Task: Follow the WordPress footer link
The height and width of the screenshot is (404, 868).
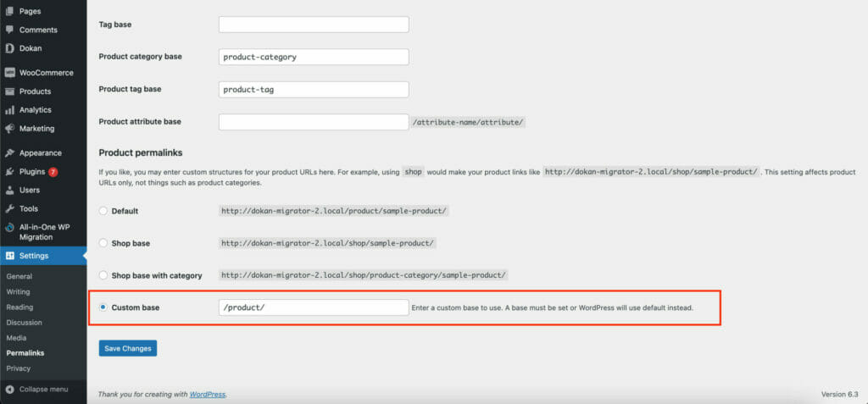Action: (208, 395)
